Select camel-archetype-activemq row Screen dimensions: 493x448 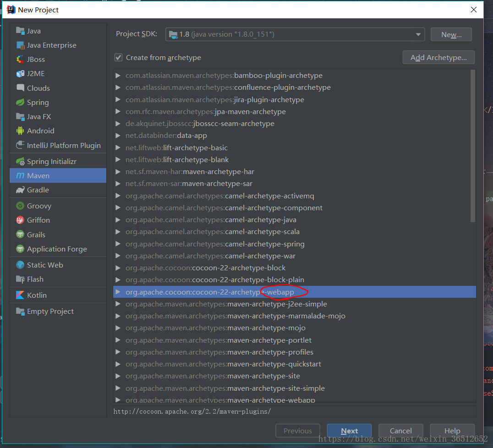(294, 196)
